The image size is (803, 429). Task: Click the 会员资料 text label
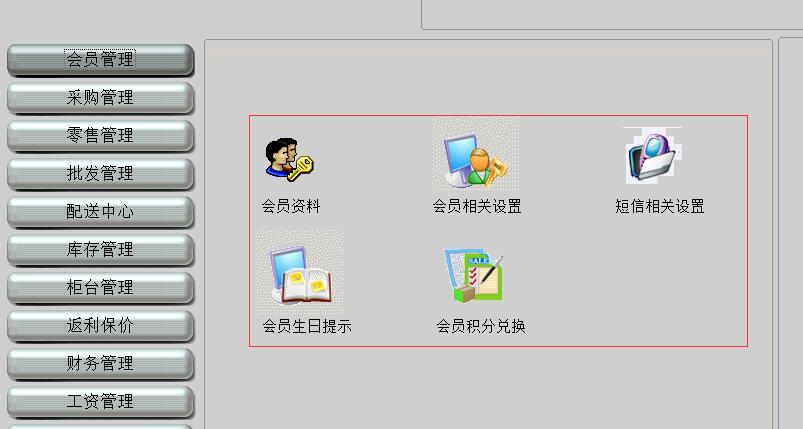point(291,206)
